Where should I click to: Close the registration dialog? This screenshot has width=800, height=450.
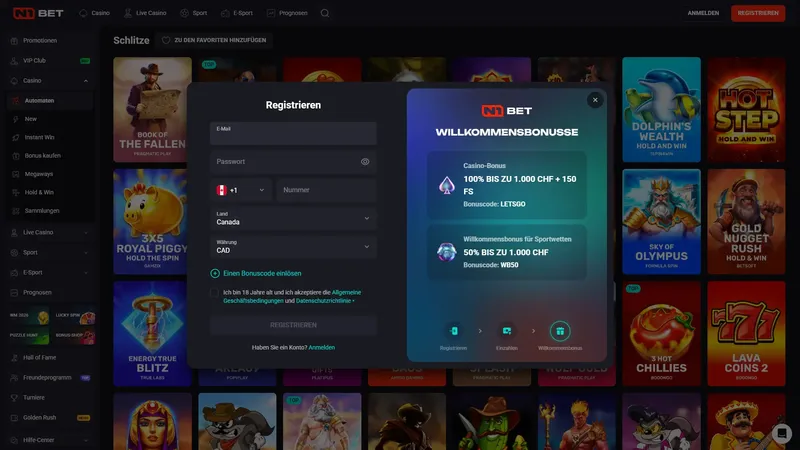[x=595, y=100]
